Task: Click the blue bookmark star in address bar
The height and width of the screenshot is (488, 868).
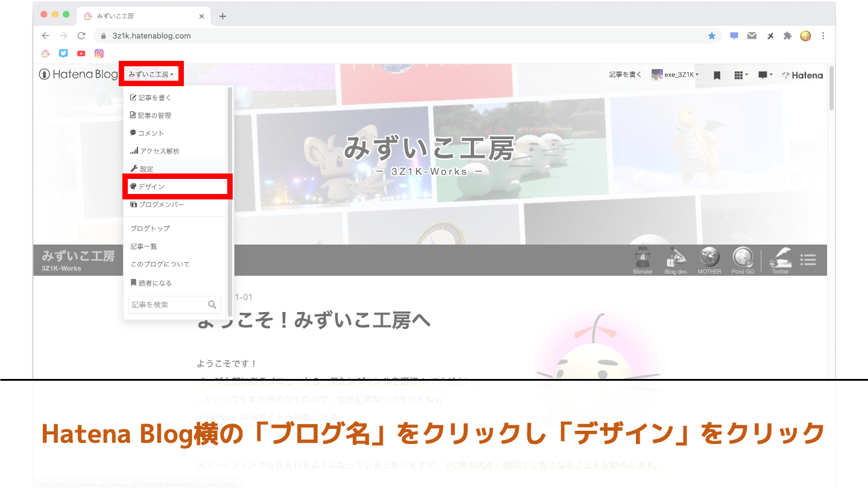Action: (x=712, y=36)
